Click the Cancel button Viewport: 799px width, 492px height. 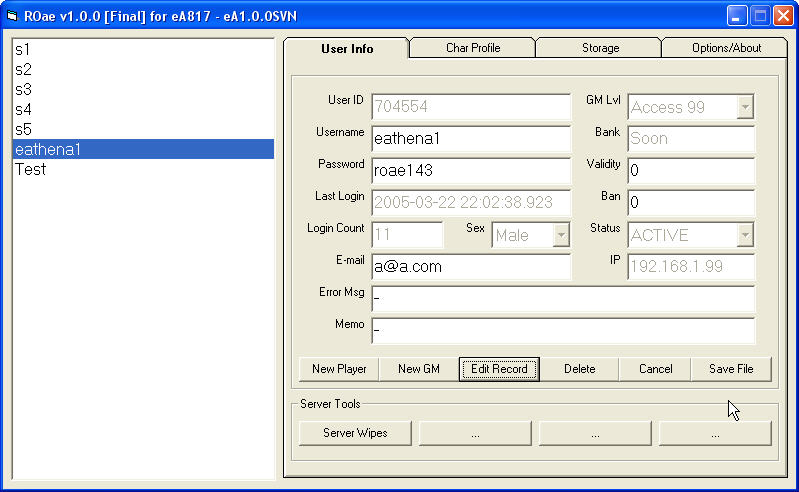655,369
